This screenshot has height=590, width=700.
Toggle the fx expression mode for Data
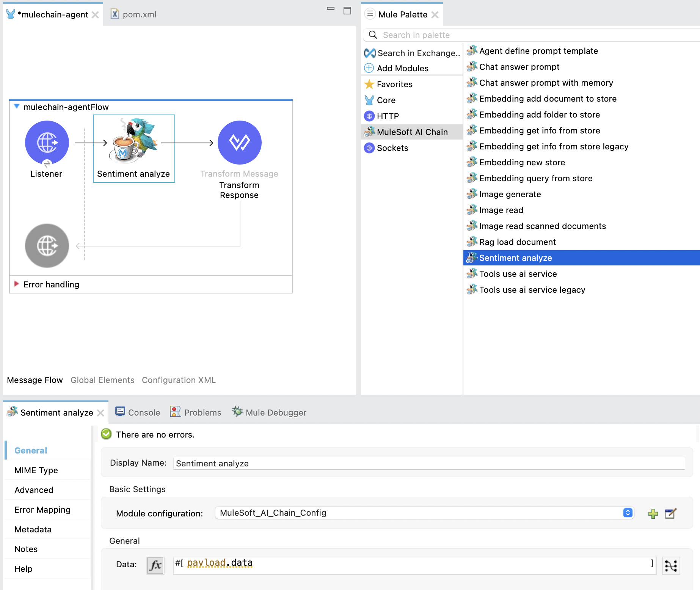155,566
